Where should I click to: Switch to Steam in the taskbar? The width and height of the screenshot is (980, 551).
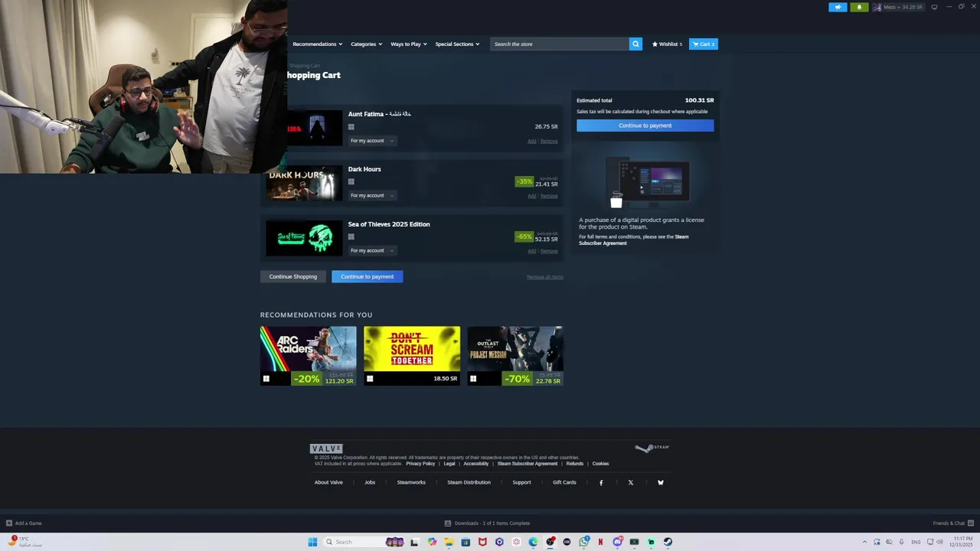coord(668,542)
